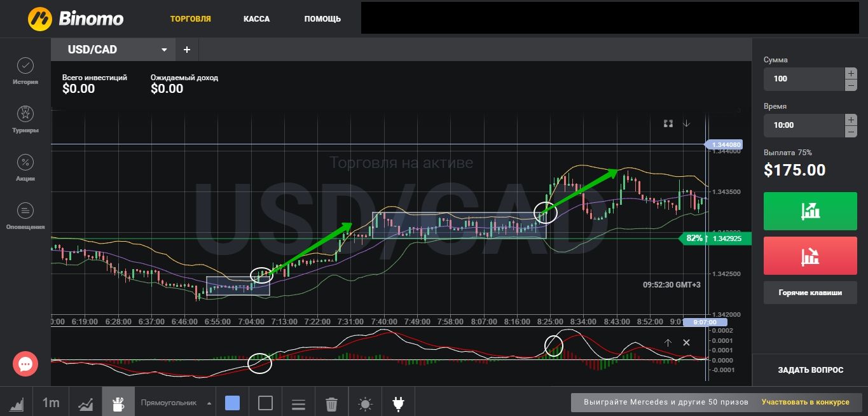Increase the Сумма amount with plus

(851, 73)
